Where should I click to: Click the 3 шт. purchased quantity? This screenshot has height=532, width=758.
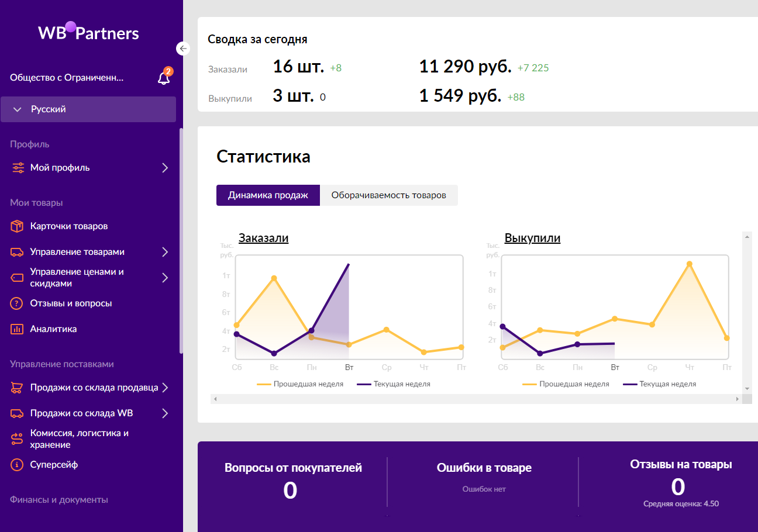[x=293, y=96]
